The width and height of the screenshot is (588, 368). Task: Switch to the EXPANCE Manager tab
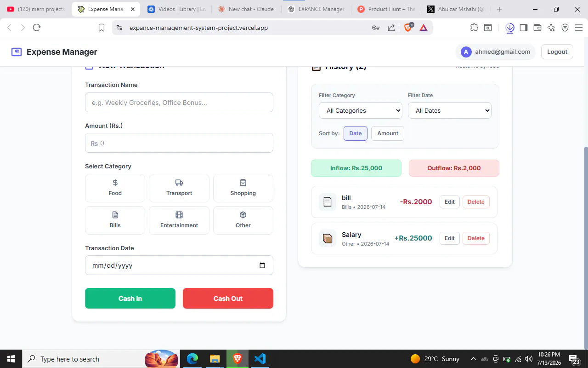316,9
